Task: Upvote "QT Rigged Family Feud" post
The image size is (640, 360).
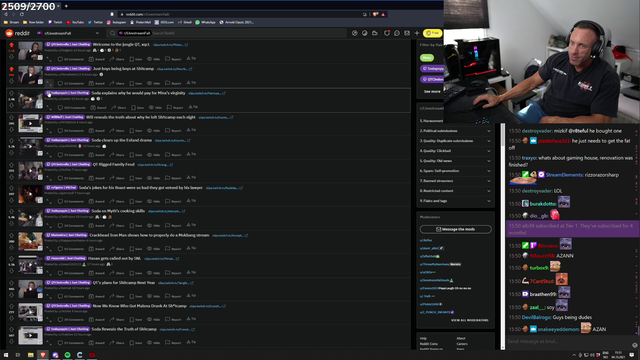Action: [11, 164]
